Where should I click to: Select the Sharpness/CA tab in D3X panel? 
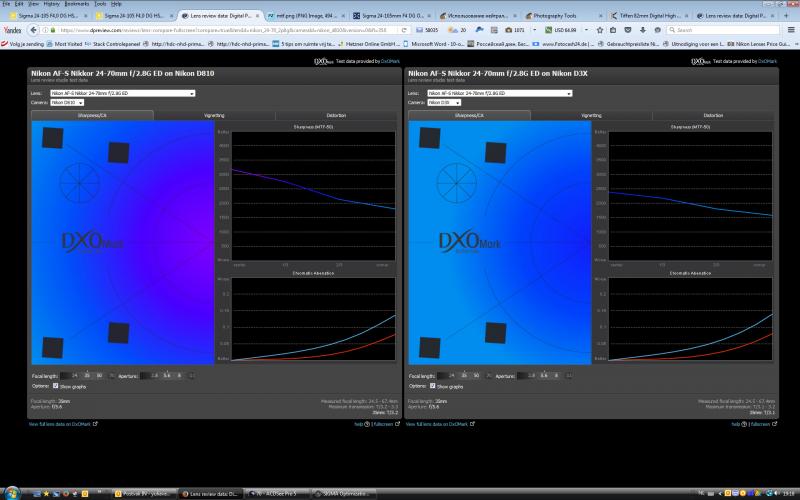(469, 115)
